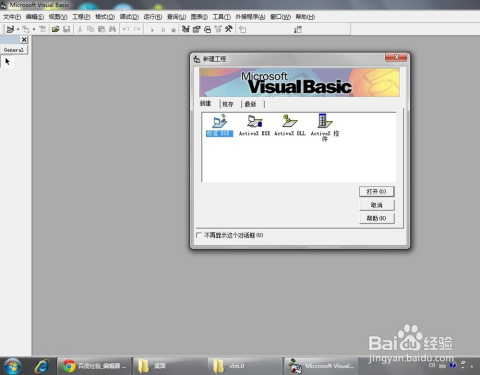Open the Add Form dropdown arrow
Screen dimensions: 480x375
click(34, 29)
